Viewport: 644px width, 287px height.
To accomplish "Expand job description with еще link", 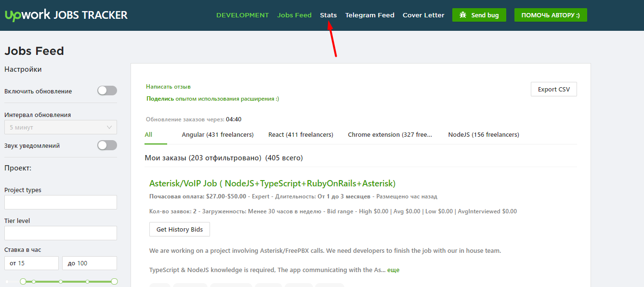I will click(393, 270).
